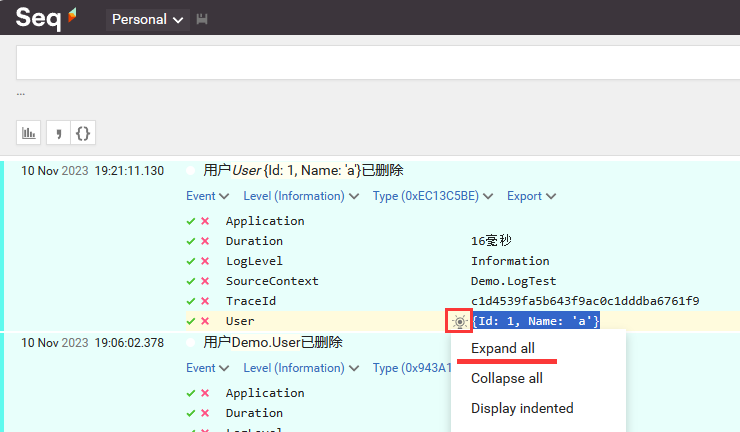The image size is (740, 432).
Task: Click red X beside SourceContext
Action: tap(205, 281)
